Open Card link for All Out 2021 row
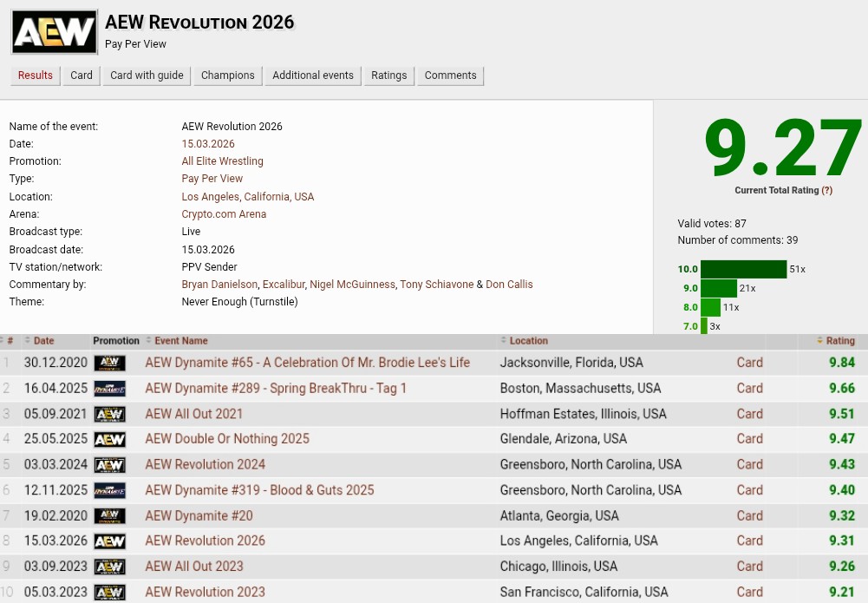 [749, 414]
